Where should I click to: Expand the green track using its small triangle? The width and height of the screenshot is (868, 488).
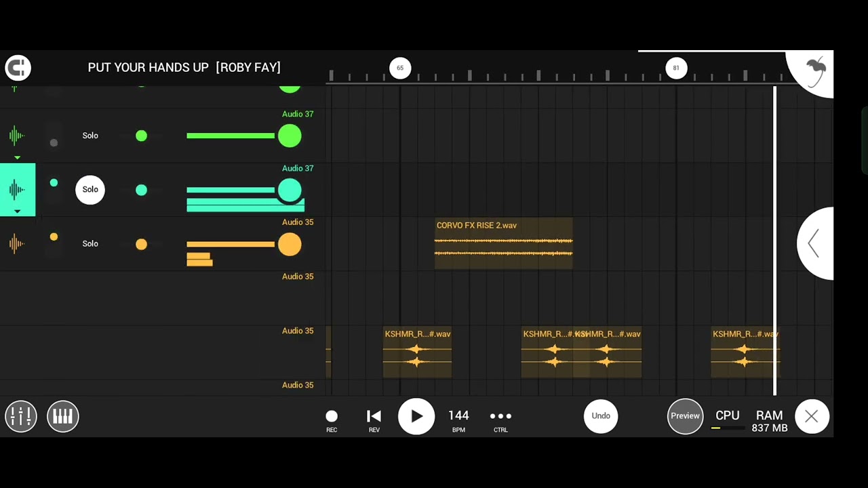17,157
